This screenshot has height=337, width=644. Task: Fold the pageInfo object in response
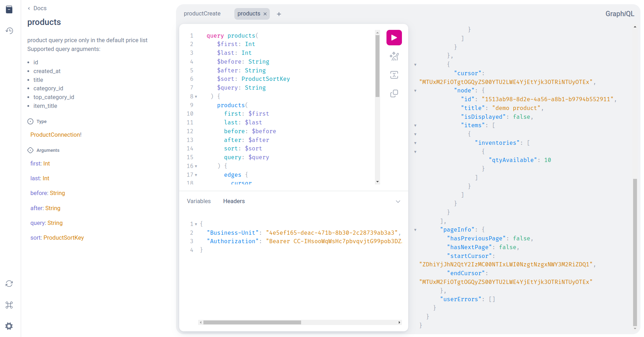tap(415, 230)
